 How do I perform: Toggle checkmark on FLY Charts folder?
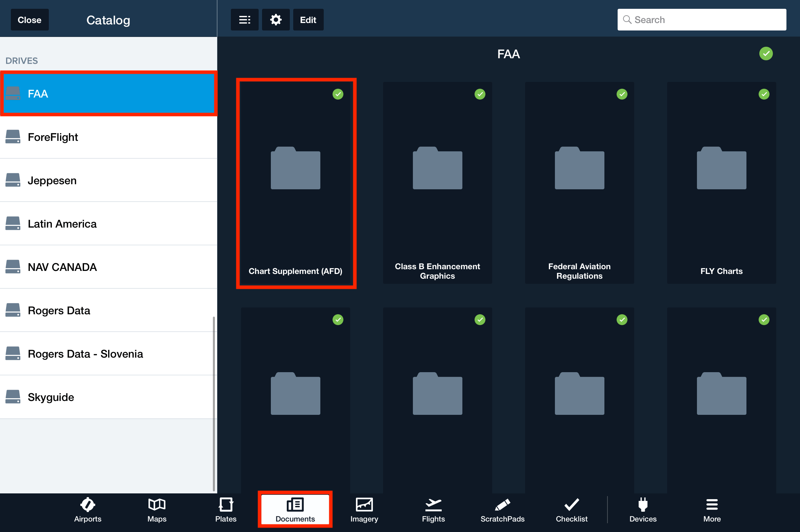764,94
